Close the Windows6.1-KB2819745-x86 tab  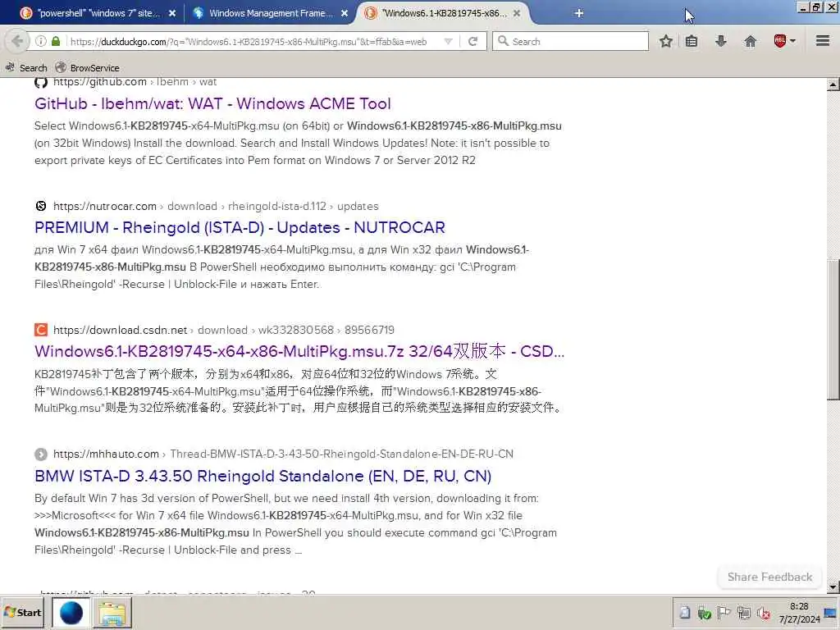(x=517, y=13)
